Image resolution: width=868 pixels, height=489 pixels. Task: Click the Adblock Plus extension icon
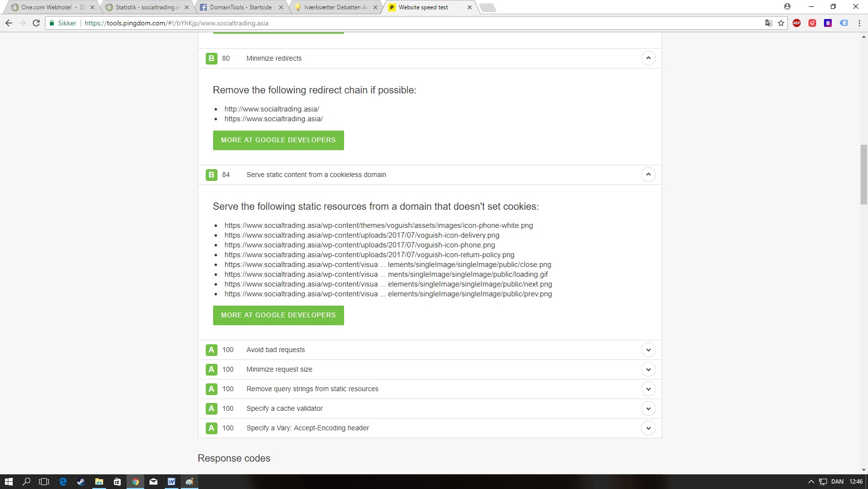click(797, 23)
